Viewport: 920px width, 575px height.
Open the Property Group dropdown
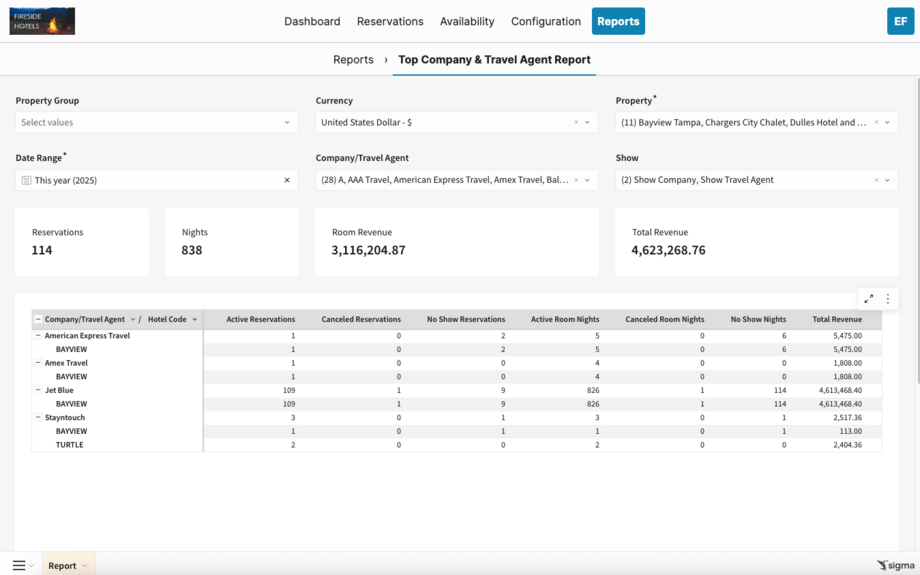pos(157,122)
